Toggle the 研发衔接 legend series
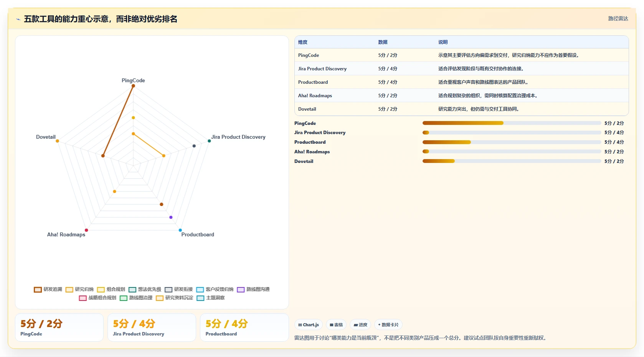Screen dimensions: 644x357 (178, 289)
